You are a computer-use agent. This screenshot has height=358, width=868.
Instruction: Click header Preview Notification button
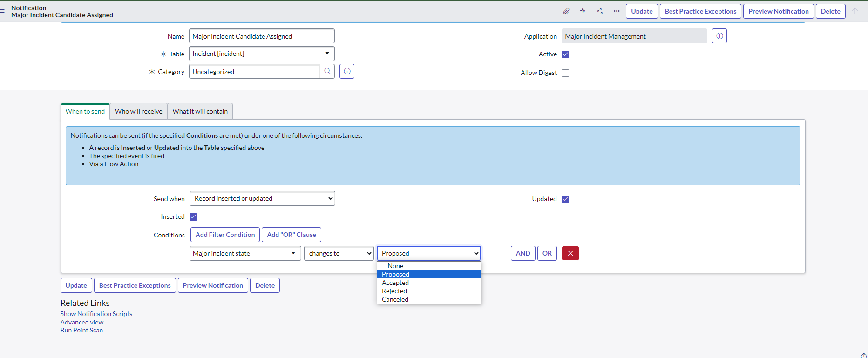779,11
